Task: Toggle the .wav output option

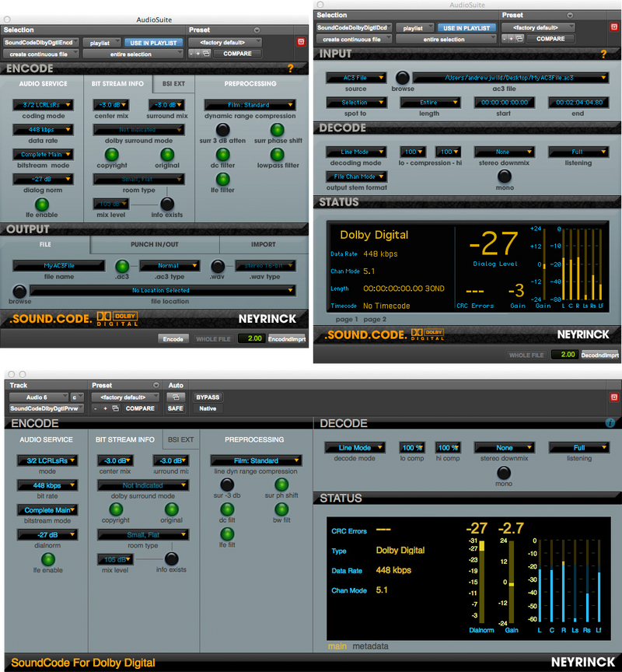Action: tap(218, 266)
